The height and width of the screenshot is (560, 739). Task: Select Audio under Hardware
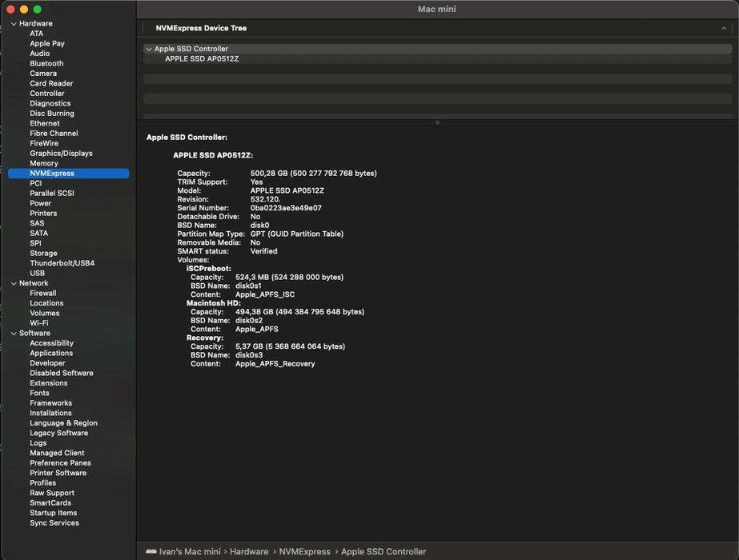click(39, 54)
